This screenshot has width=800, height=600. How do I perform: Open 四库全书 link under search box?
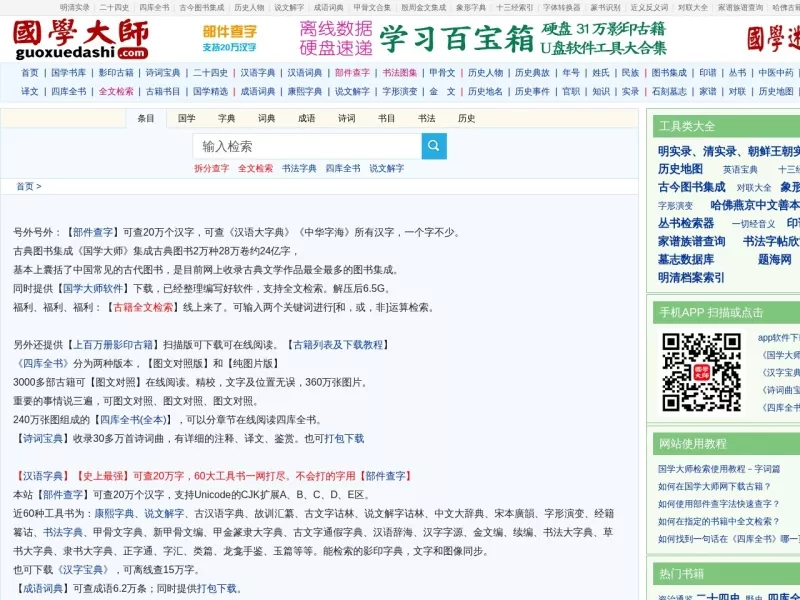[343, 168]
